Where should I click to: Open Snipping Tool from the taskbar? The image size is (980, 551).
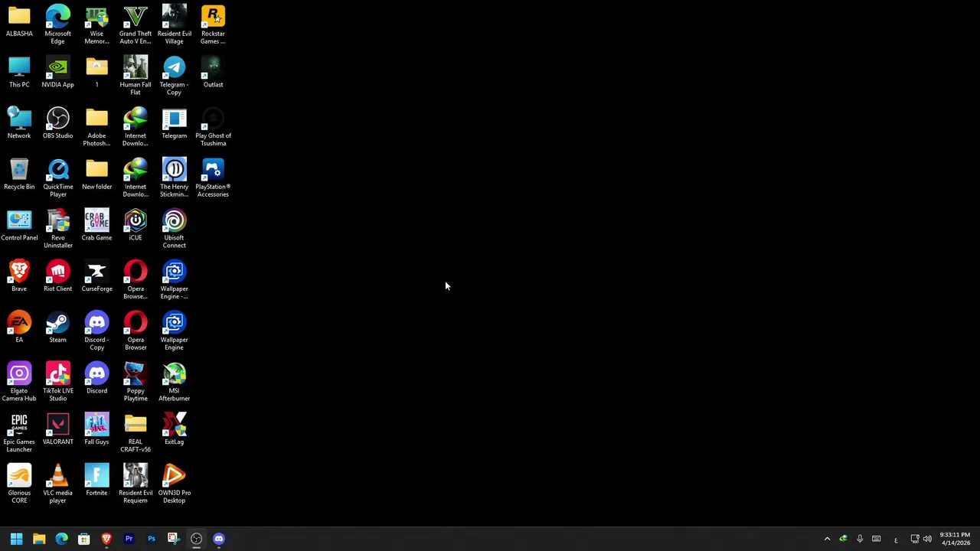[x=174, y=539]
